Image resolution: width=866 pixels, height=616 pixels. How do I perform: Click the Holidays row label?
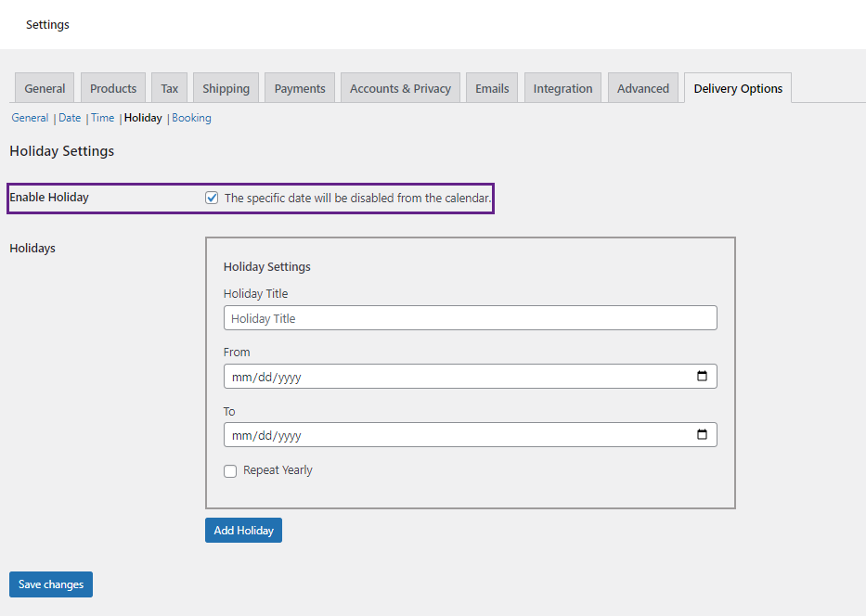point(32,249)
